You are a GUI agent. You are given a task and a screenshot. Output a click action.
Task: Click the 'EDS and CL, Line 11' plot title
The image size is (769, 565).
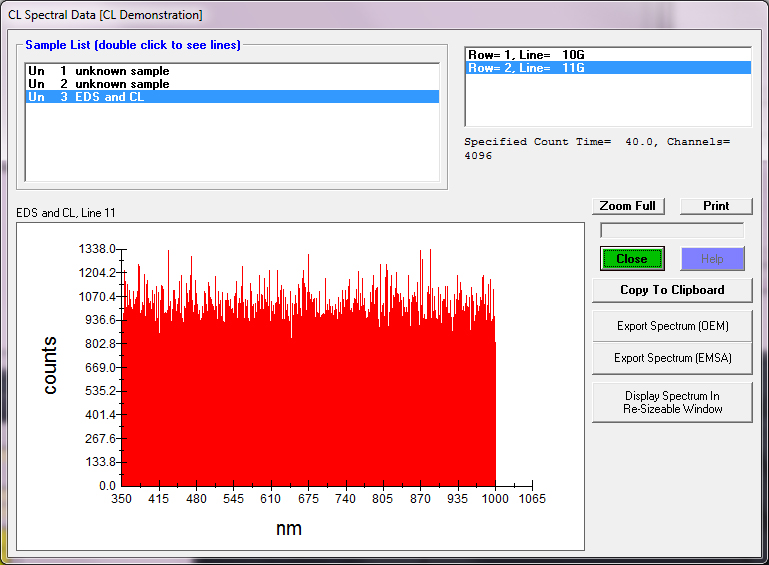[x=66, y=213]
